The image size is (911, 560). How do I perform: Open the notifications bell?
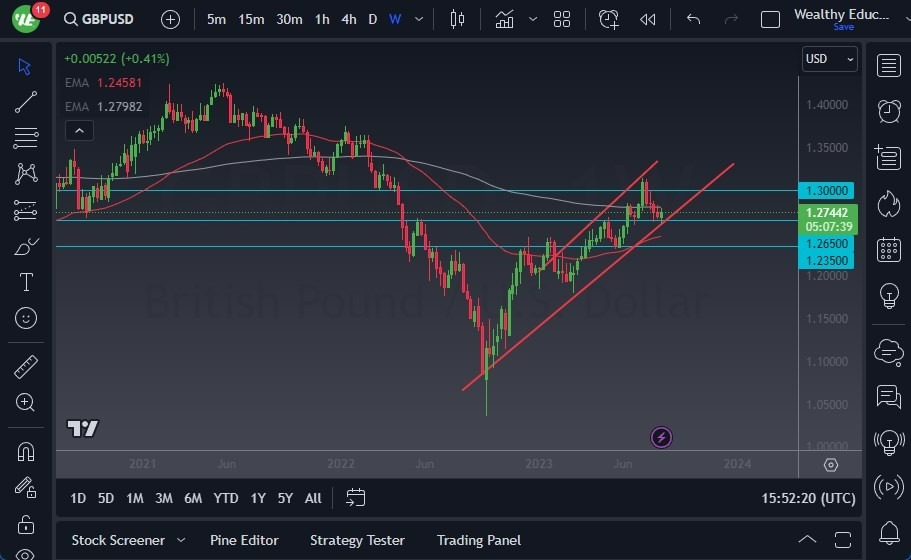tap(889, 532)
